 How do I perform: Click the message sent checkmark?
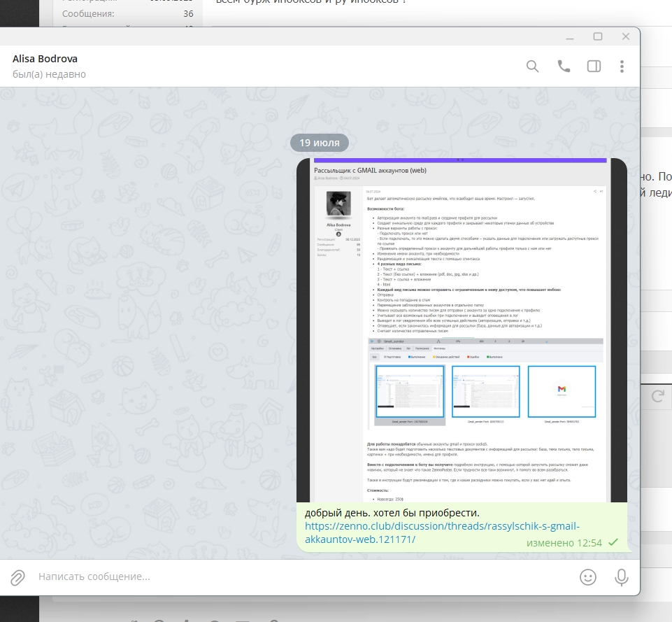tap(613, 542)
